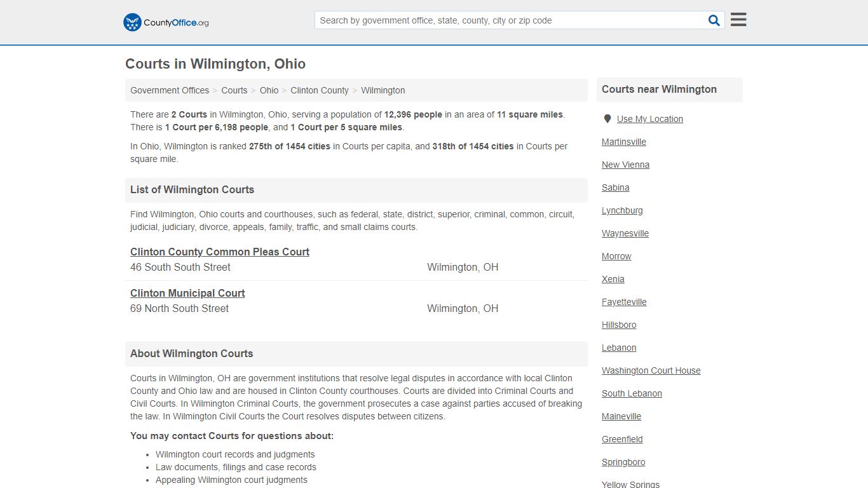Open Sabina courts link
Screen dimensions: 868x488
616,187
